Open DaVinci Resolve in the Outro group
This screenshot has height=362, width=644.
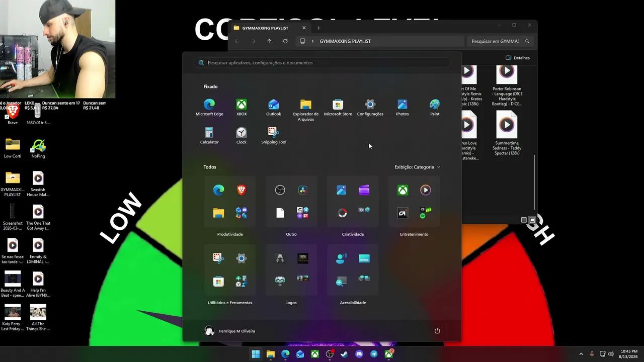coord(303,190)
